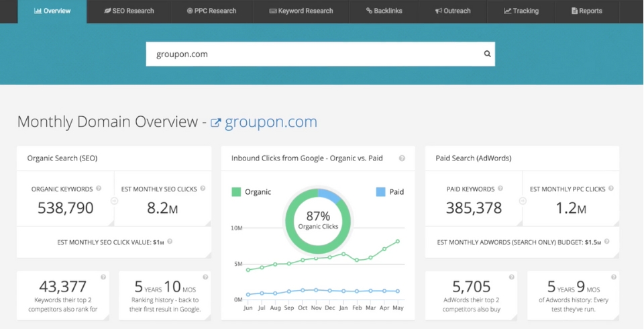Open the 5,705 competitor AdWords card
644x329 pixels.
coord(471,295)
